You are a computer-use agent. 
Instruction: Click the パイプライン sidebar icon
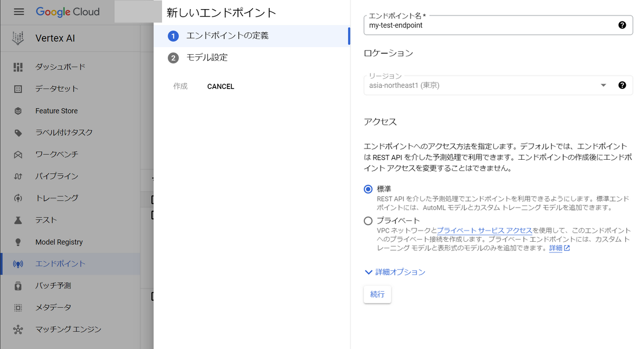18,176
